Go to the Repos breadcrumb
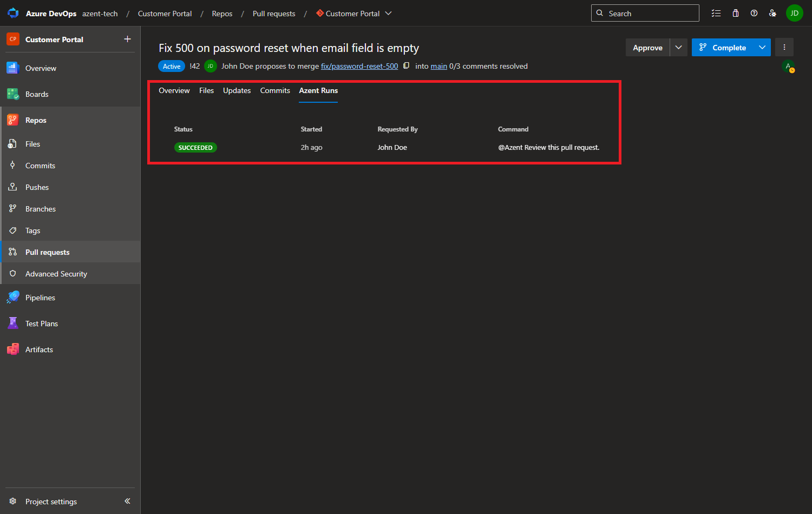Image resolution: width=812 pixels, height=514 pixels. pyautogui.click(x=222, y=14)
